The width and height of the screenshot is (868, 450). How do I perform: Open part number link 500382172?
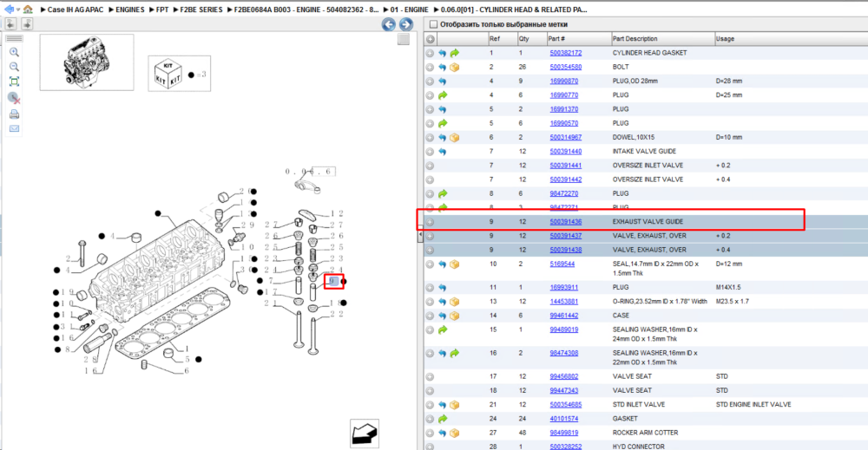click(566, 53)
